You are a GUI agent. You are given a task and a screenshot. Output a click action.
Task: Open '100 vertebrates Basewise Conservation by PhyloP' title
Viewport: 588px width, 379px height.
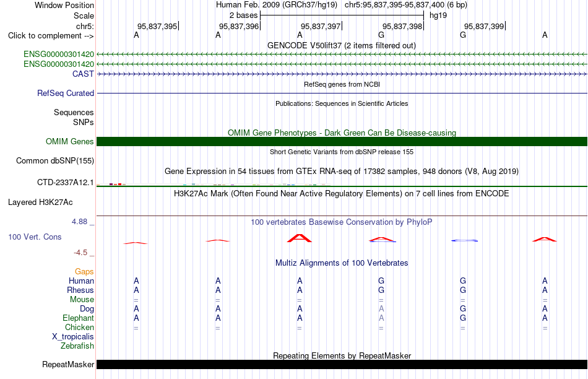pos(342,222)
